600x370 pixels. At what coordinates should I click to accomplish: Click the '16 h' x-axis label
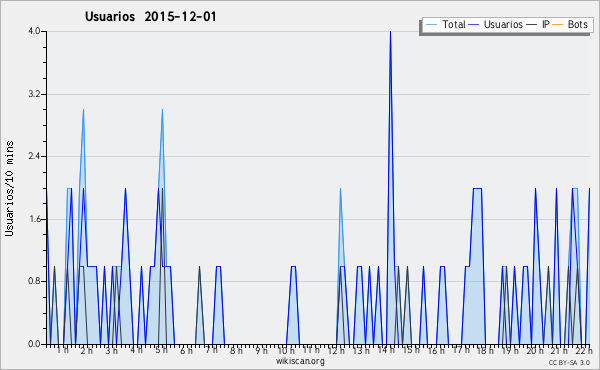pos(436,350)
